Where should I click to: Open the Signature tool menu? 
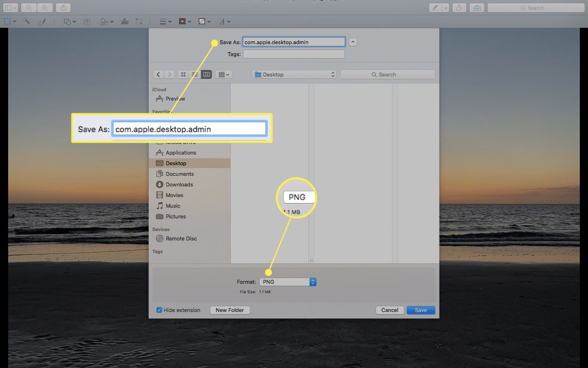(x=107, y=21)
